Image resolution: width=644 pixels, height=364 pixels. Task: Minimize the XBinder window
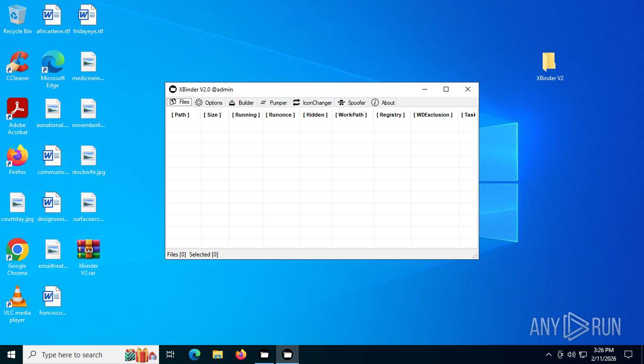(425, 89)
